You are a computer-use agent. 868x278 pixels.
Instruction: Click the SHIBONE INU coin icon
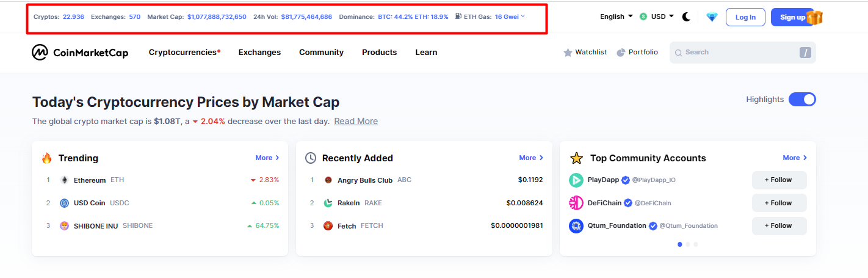point(65,226)
